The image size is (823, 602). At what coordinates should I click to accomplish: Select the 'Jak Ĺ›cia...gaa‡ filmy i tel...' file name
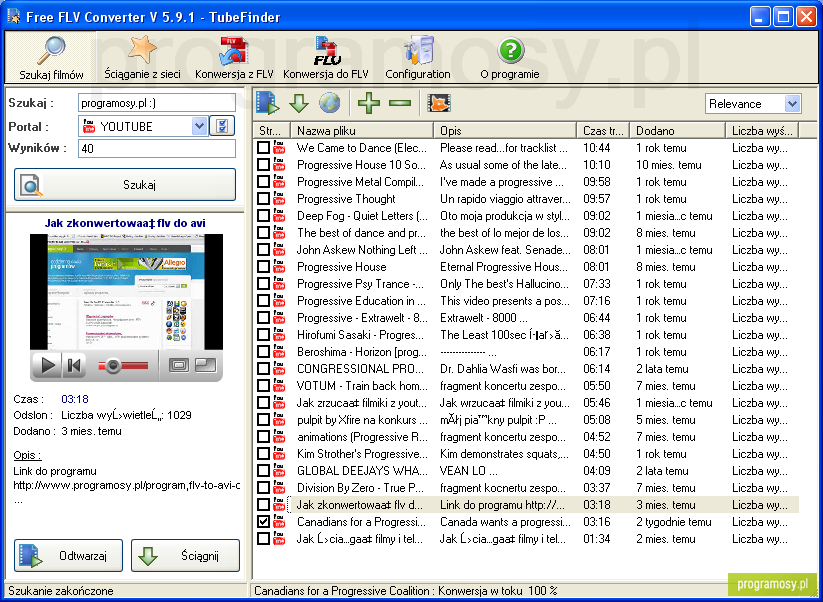tap(360, 538)
